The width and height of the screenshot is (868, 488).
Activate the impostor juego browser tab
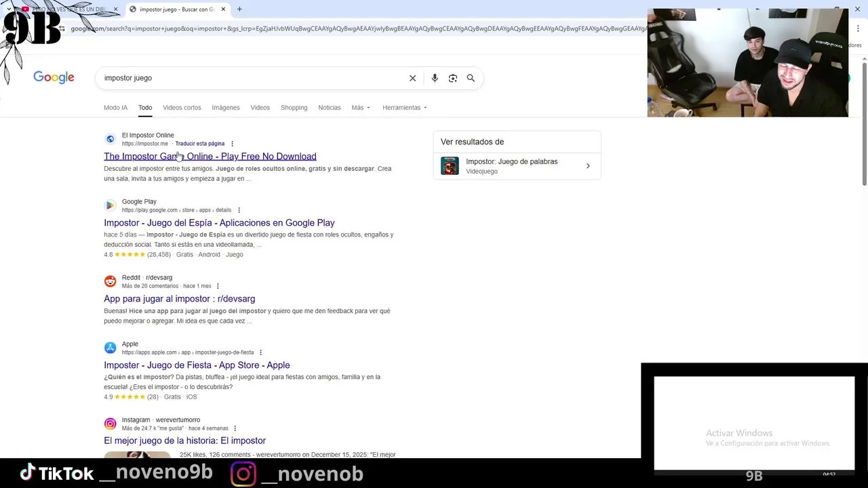[176, 9]
